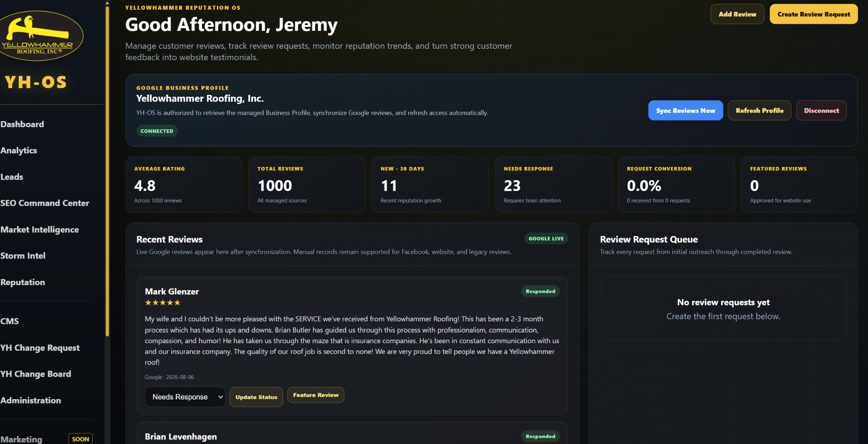Click the Needs Response card showing 23

(x=553, y=184)
